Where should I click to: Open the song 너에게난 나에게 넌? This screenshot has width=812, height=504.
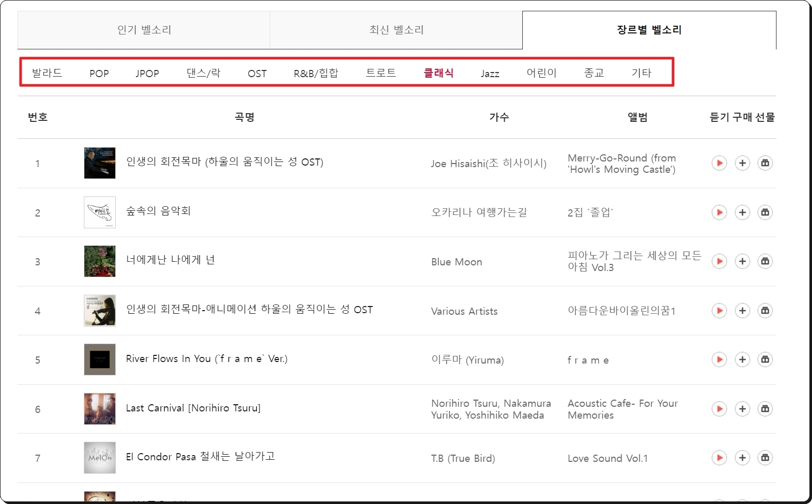click(x=170, y=260)
